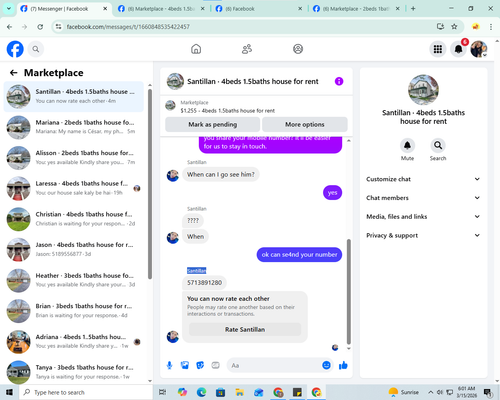Open File Explorer from the taskbar
Image resolution: width=500 pixels, height=400 pixels.
[239, 392]
